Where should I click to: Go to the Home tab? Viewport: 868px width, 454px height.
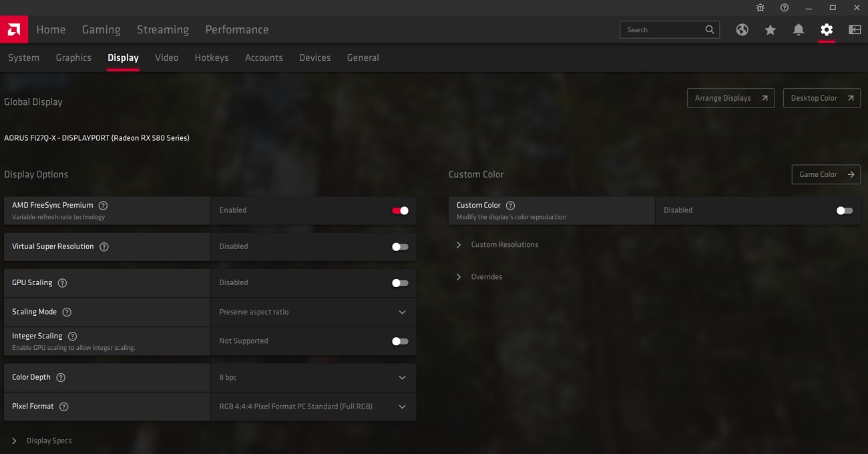(51, 29)
